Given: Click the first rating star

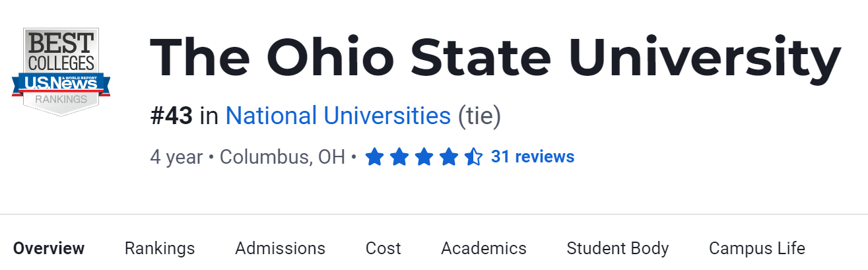Looking at the screenshot, I should (374, 157).
